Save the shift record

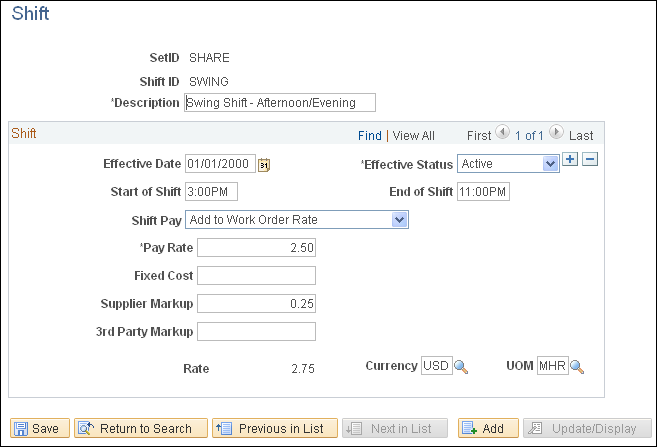tap(40, 428)
